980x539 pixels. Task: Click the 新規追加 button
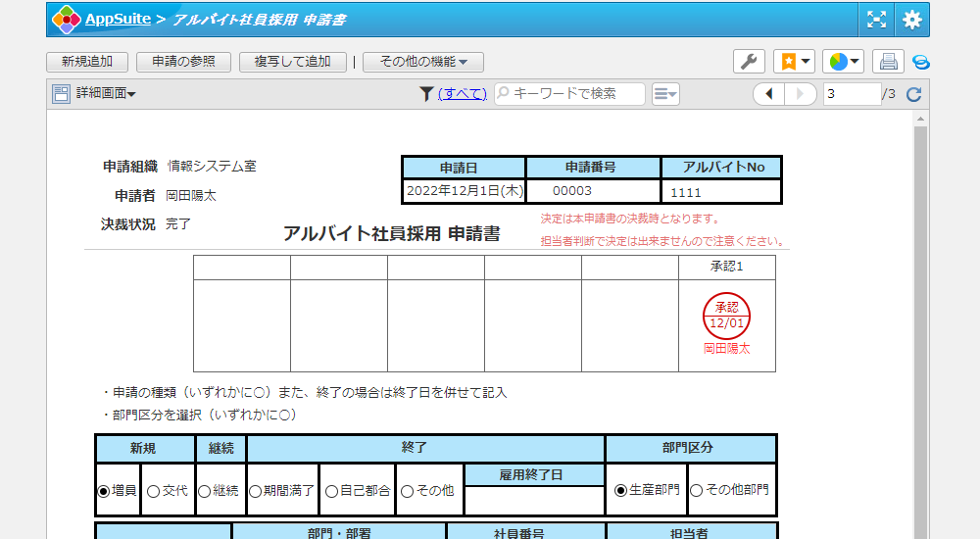coord(86,62)
